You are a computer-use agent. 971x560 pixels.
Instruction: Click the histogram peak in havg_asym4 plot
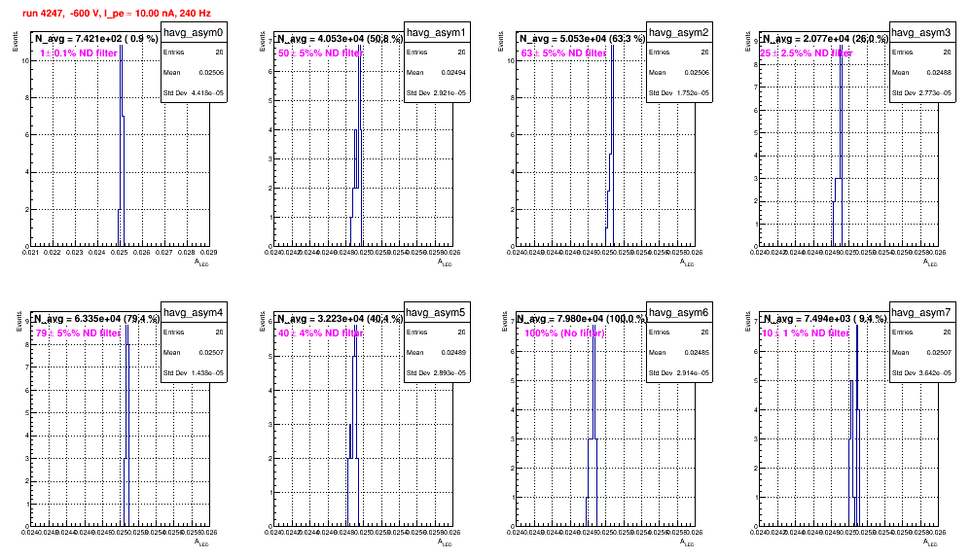pyautogui.click(x=126, y=326)
